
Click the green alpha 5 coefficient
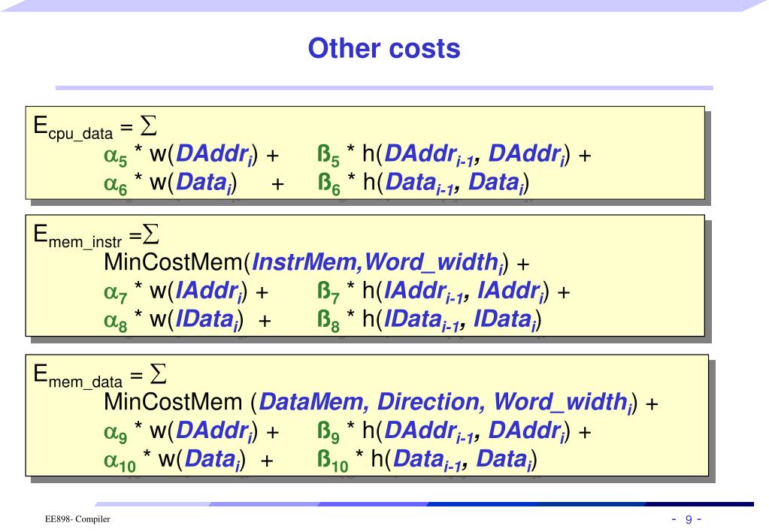click(116, 156)
